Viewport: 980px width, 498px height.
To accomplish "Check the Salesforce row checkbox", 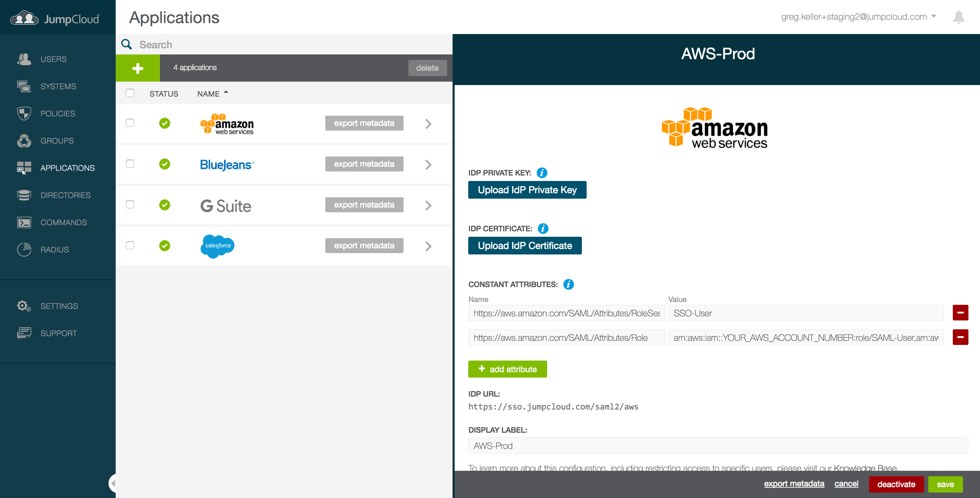I will click(x=130, y=245).
